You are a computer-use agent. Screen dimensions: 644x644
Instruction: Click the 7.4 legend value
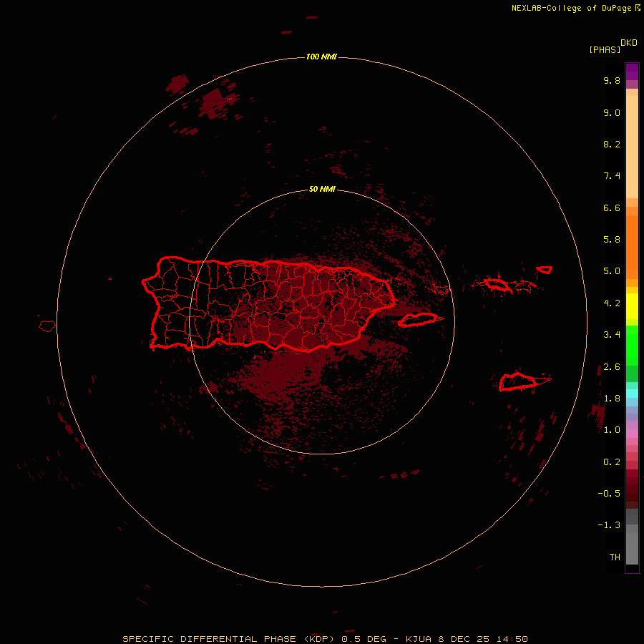[x=612, y=176]
